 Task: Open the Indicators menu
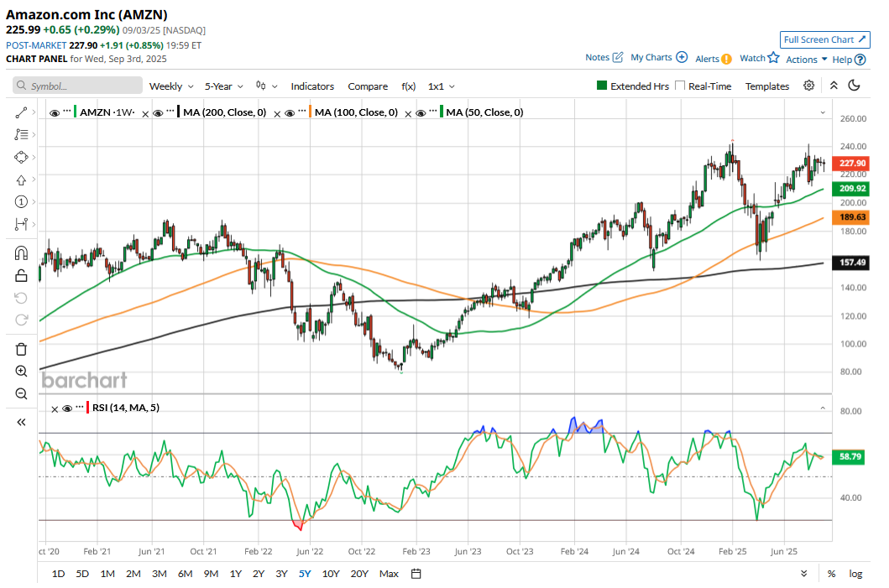pyautogui.click(x=312, y=86)
